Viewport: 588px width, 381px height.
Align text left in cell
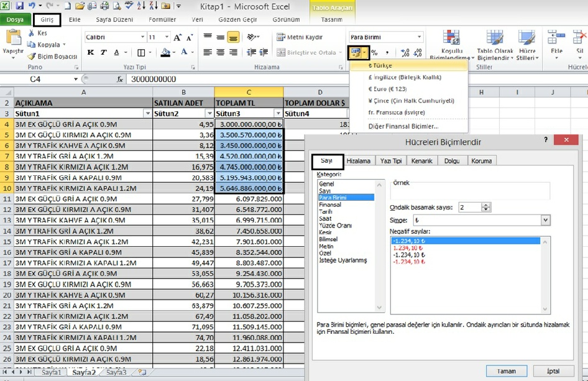[208, 52]
